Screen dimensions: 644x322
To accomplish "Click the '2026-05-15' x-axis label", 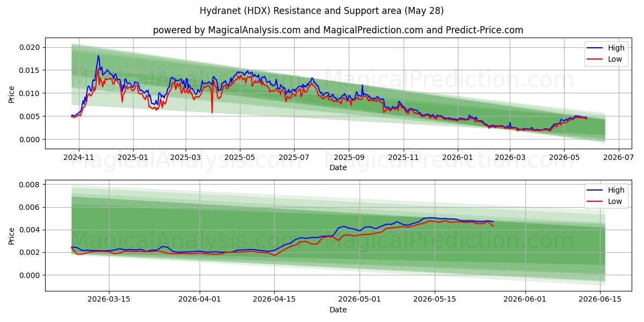I will coord(434,300).
